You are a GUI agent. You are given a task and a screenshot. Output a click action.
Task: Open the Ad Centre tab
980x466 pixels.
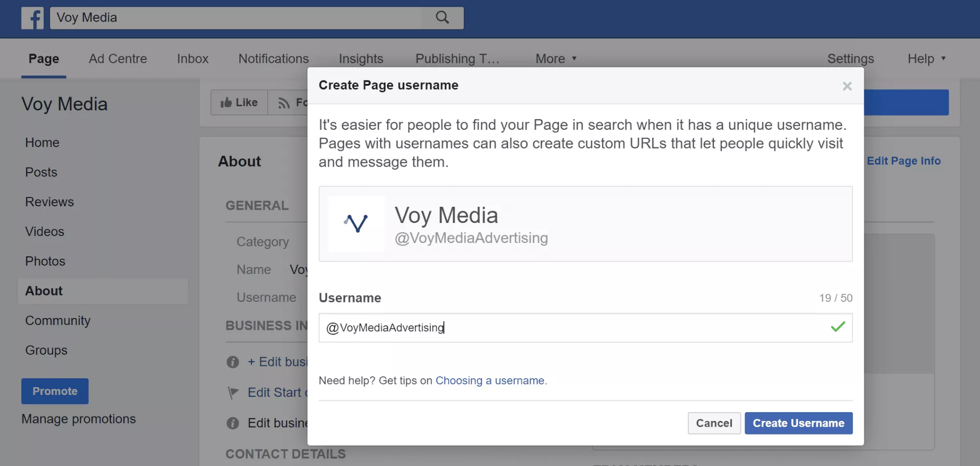118,59
